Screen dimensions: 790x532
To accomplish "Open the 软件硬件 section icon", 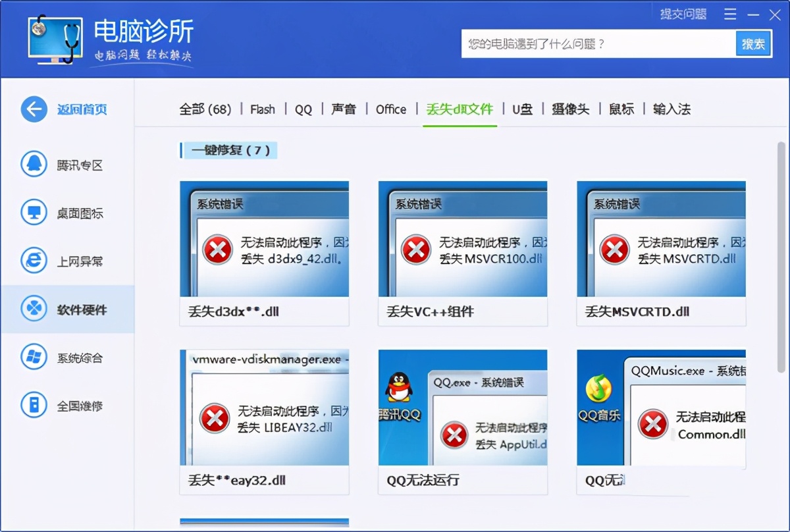I will pyautogui.click(x=34, y=309).
